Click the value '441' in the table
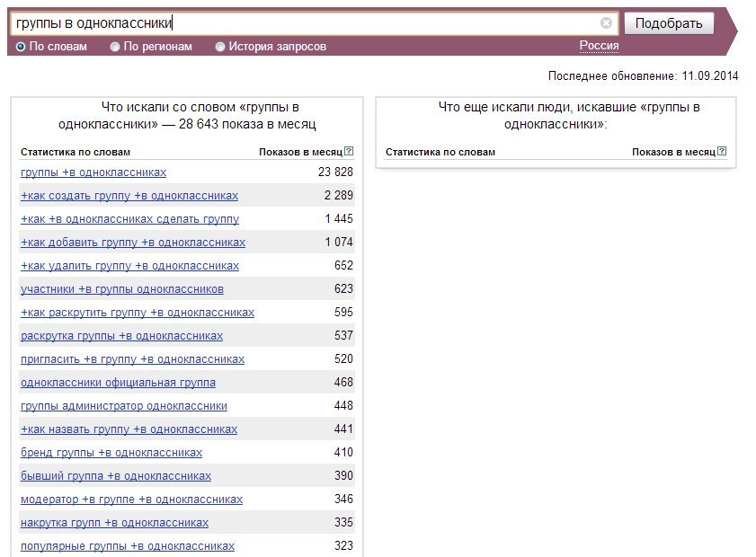 (x=343, y=429)
